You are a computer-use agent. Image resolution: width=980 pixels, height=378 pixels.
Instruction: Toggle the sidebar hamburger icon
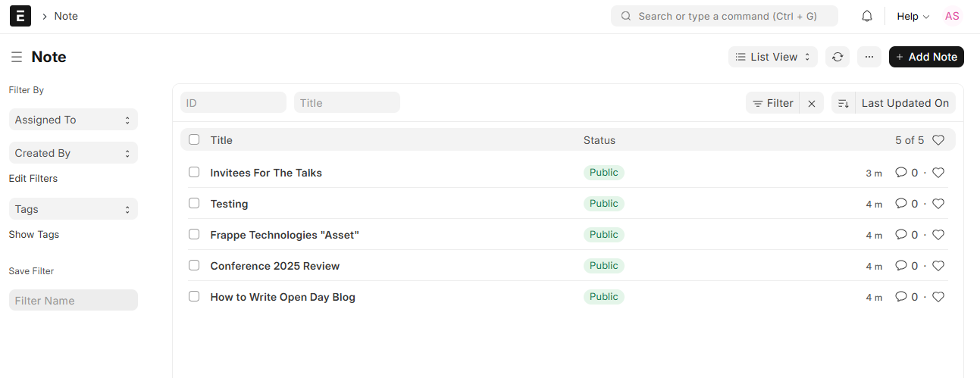(x=17, y=57)
